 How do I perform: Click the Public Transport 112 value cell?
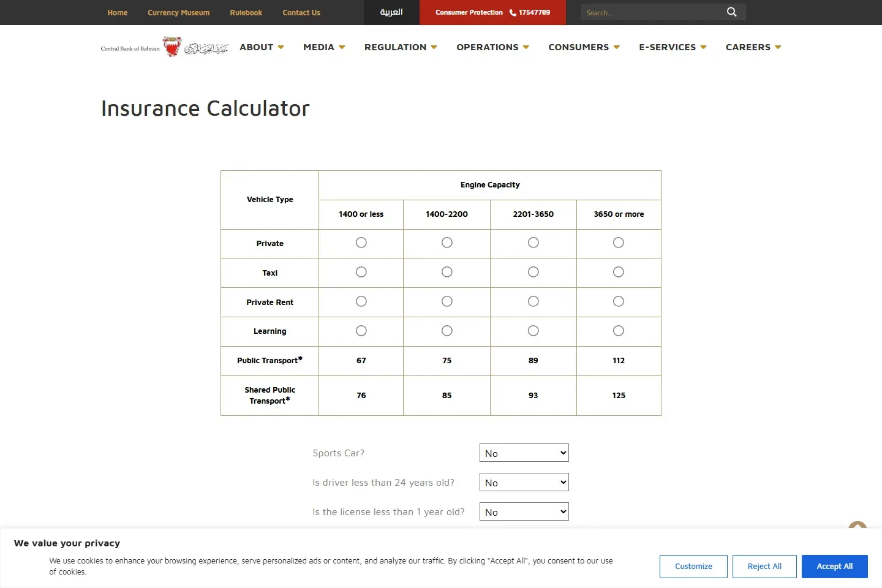pos(619,361)
